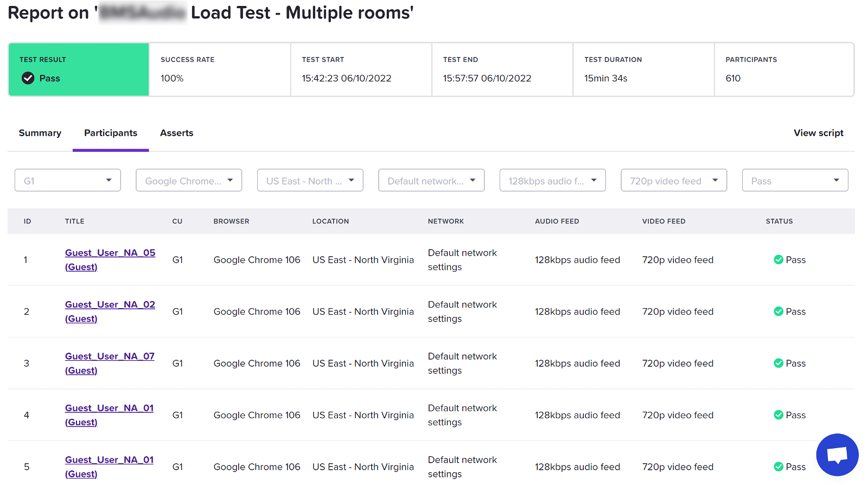The image size is (868, 485).
Task: Sort by the STATUS column header
Action: point(779,221)
